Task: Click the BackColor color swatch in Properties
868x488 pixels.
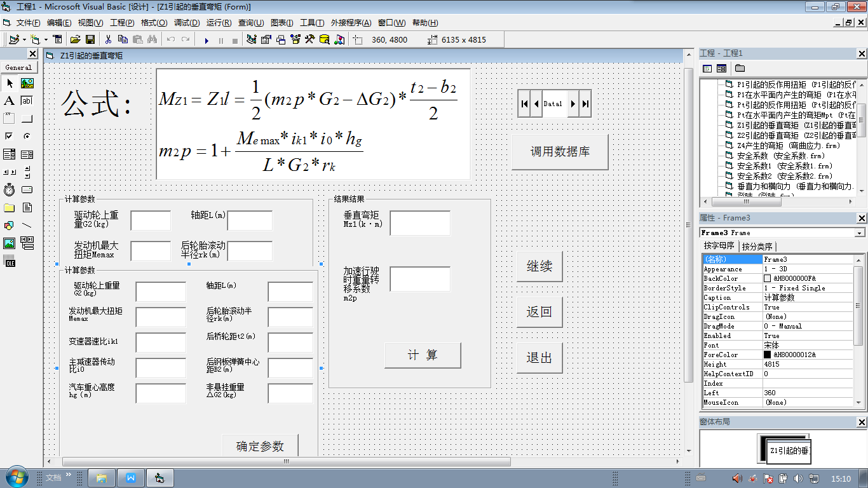Action: coord(767,278)
